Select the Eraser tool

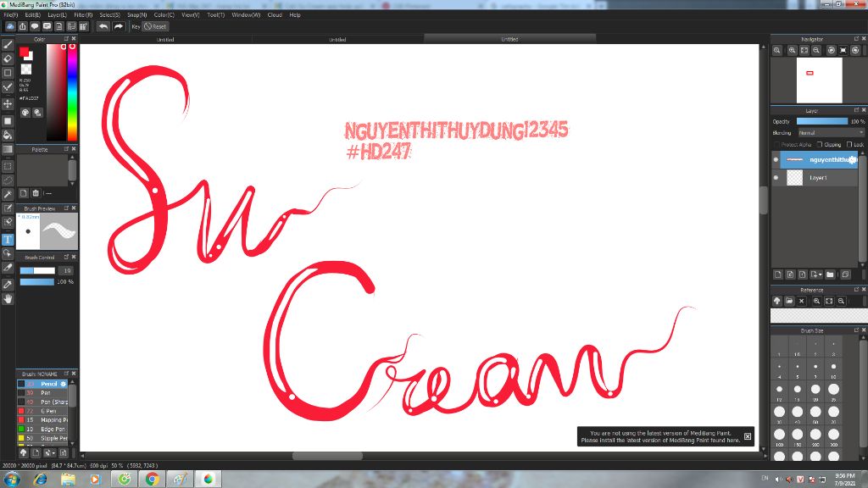pos(8,58)
